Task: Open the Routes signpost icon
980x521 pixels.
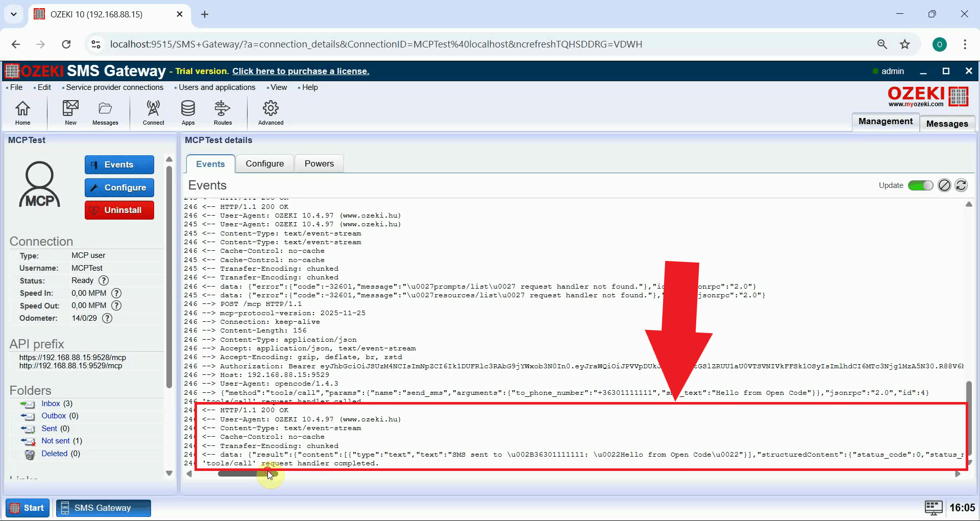Action: pos(223,112)
